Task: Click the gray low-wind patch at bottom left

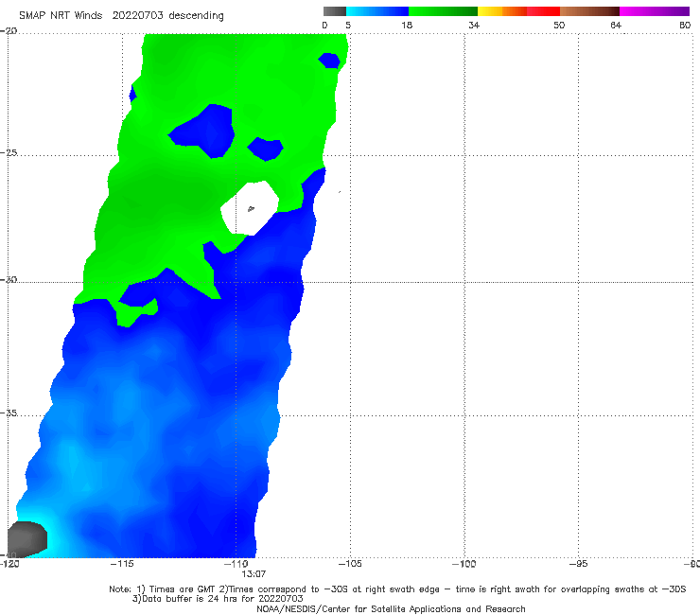Action: tap(26, 538)
